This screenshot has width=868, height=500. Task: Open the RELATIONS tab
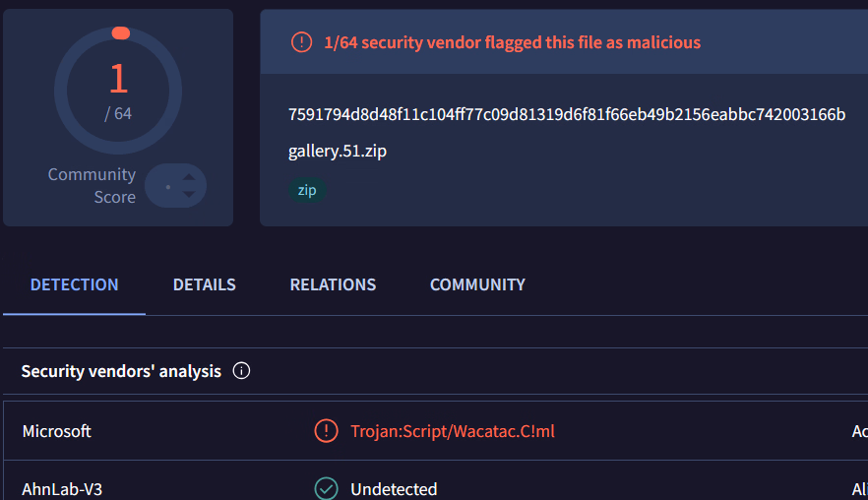coord(333,284)
